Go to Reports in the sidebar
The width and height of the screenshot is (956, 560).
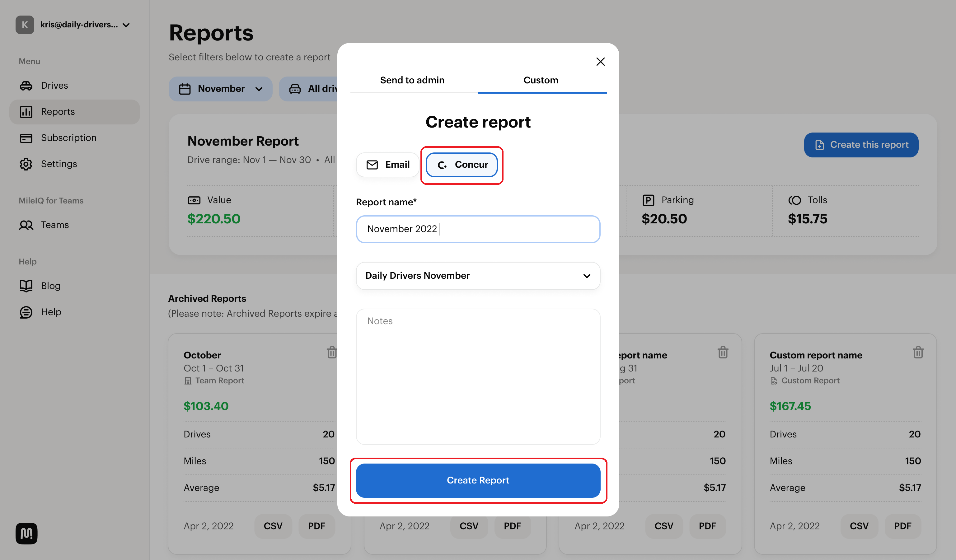click(x=74, y=112)
